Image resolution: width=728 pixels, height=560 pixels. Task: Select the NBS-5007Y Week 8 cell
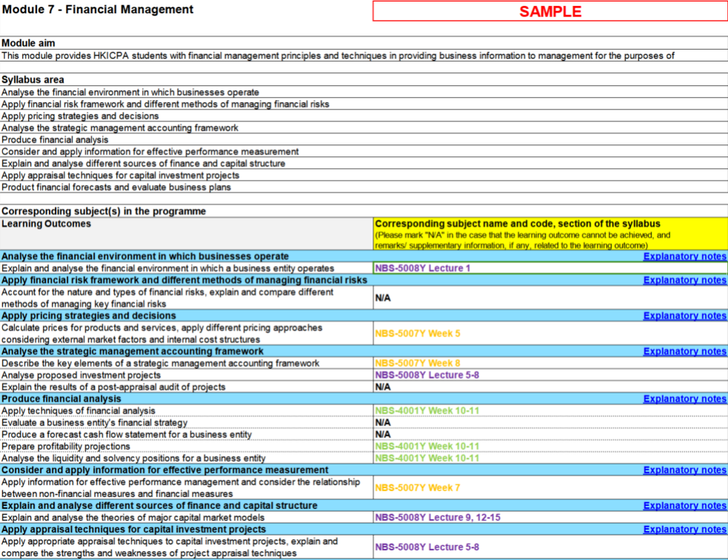point(550,363)
